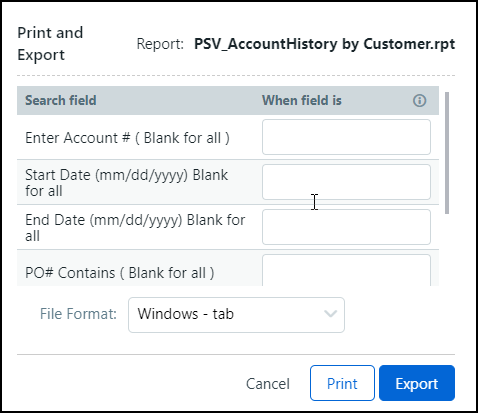Image resolution: width=478 pixels, height=413 pixels.
Task: Click the Cancel button
Action: (268, 383)
